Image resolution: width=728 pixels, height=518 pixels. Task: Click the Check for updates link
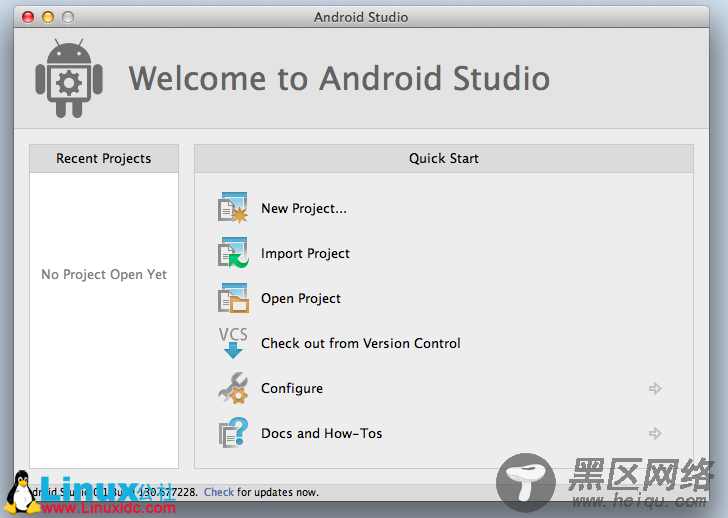coord(219,492)
